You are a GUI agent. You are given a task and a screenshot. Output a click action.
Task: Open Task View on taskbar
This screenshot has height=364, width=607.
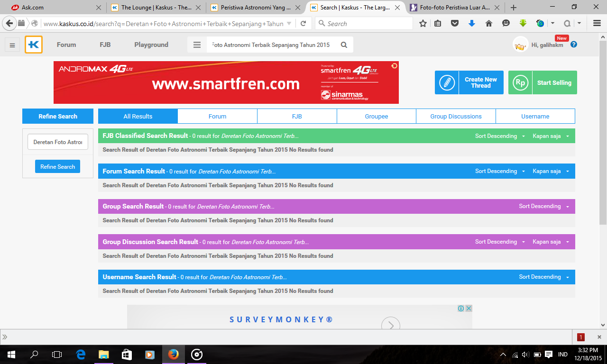tap(57, 354)
